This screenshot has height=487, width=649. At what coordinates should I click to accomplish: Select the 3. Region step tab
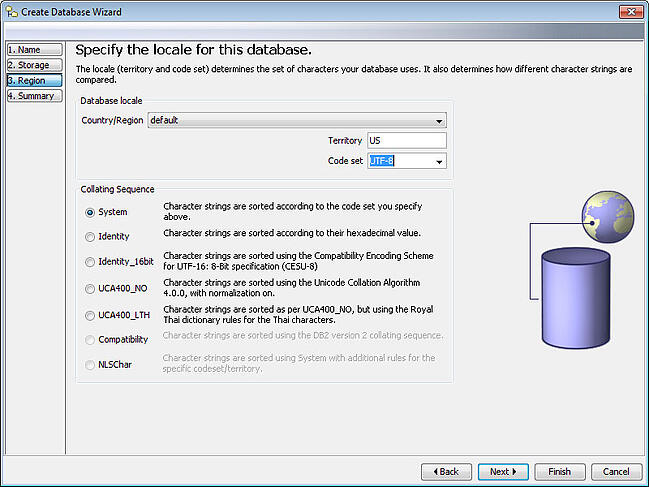pyautogui.click(x=35, y=80)
